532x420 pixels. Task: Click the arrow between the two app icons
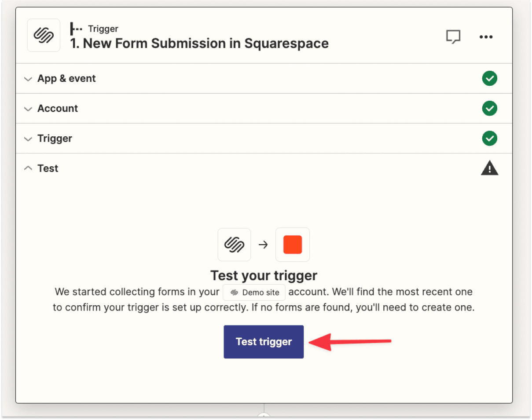[x=263, y=245]
